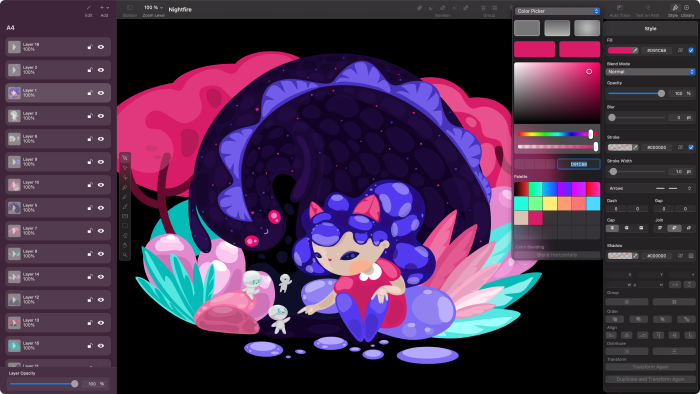Click the Transform Again button

650,367
